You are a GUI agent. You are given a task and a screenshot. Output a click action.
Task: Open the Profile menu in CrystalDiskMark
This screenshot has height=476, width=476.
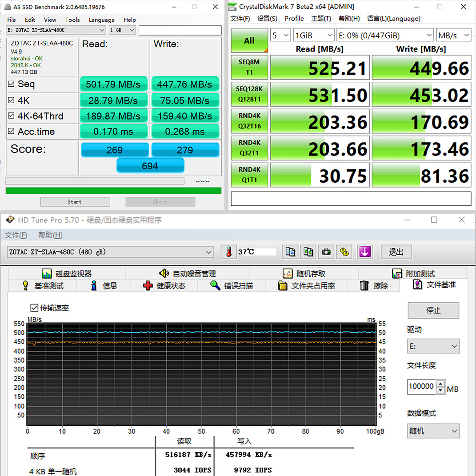click(294, 19)
